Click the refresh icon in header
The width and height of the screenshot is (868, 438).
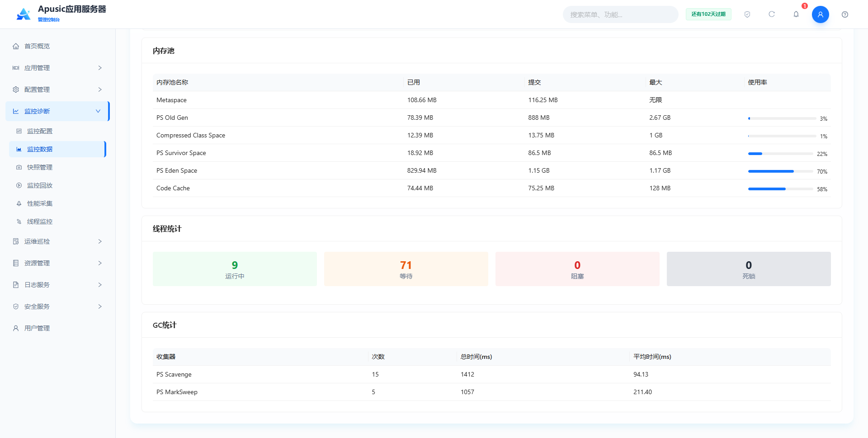[x=772, y=14]
